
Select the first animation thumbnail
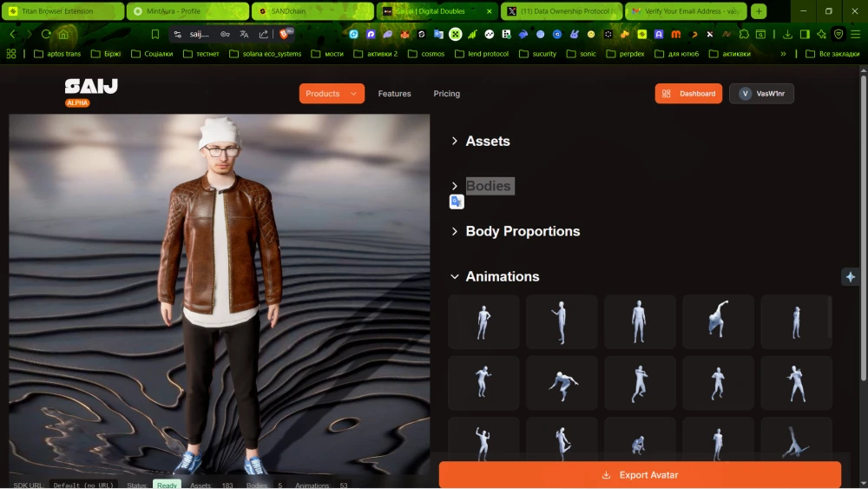pyautogui.click(x=483, y=321)
